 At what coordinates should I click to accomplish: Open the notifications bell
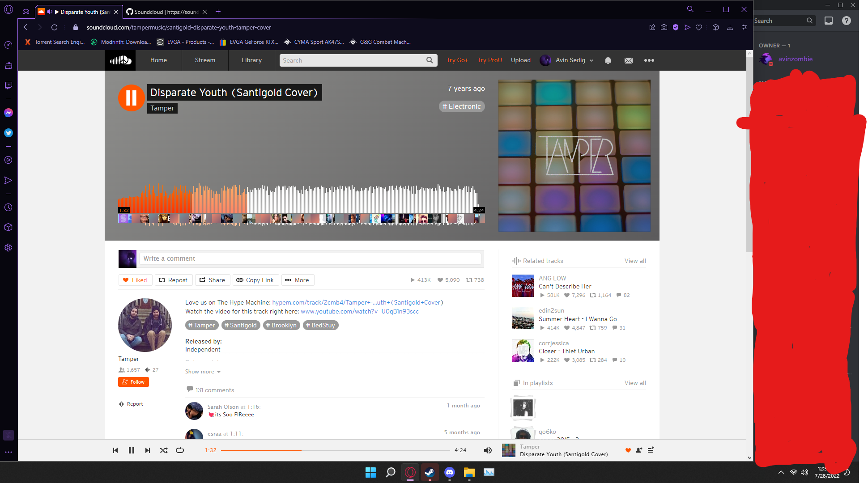[608, 60]
